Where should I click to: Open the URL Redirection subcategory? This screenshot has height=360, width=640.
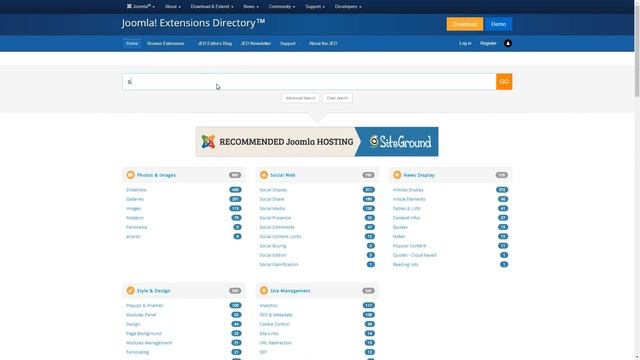click(276, 343)
